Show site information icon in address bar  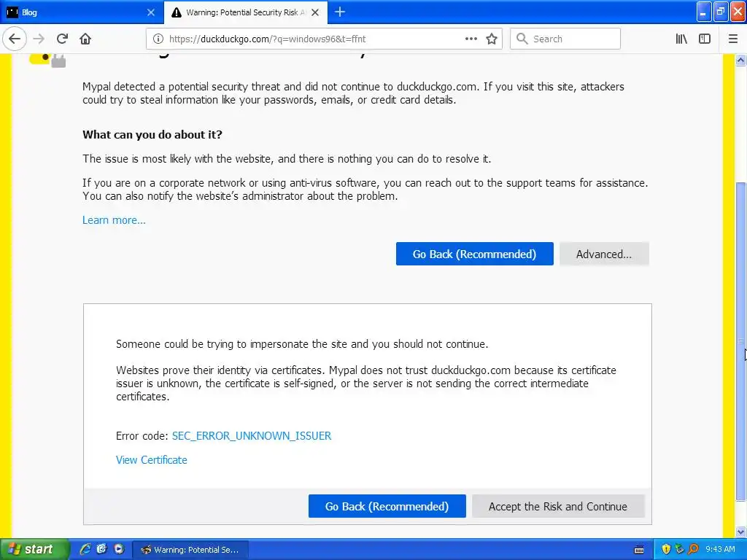click(x=158, y=39)
